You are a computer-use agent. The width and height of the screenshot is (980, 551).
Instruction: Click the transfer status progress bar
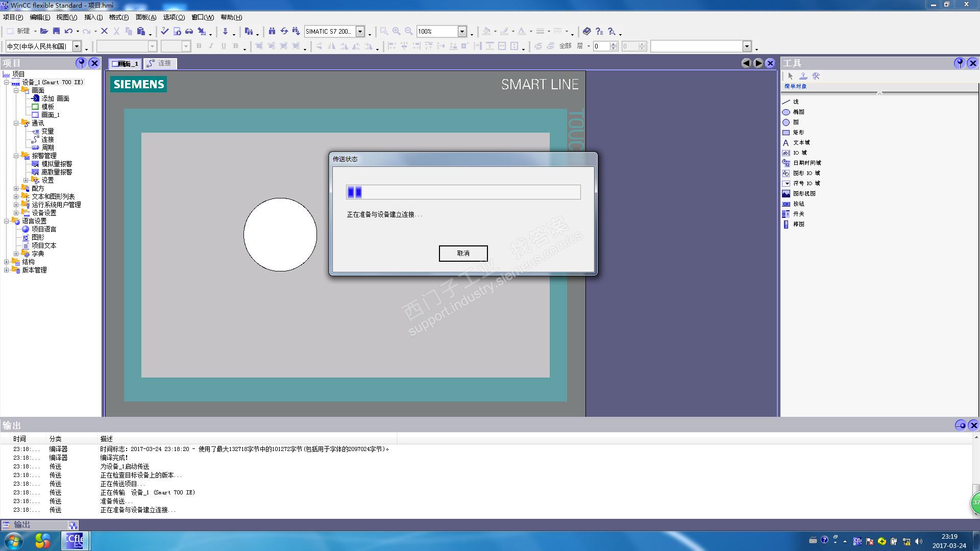point(463,192)
